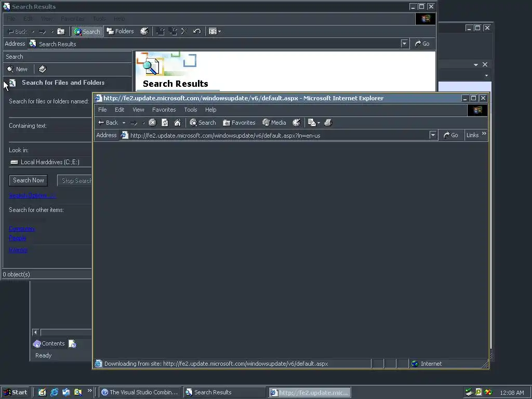Open the Search pane in Internet Explorer toolbar

tap(203, 123)
